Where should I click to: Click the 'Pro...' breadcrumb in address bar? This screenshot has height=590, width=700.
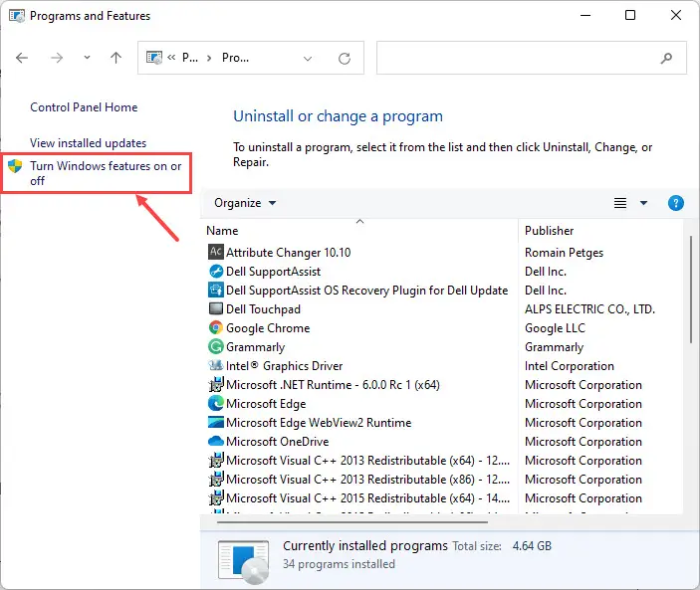click(235, 58)
